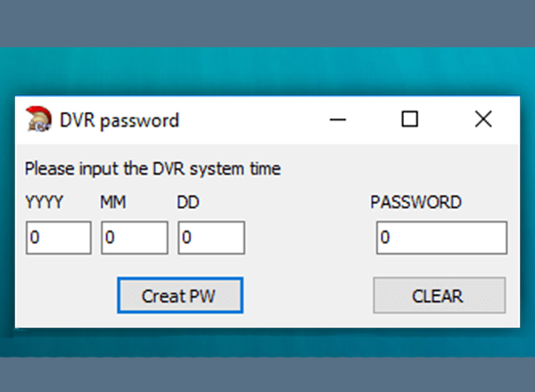Click the "DVR password" title text
535x392 pixels.
tap(119, 120)
